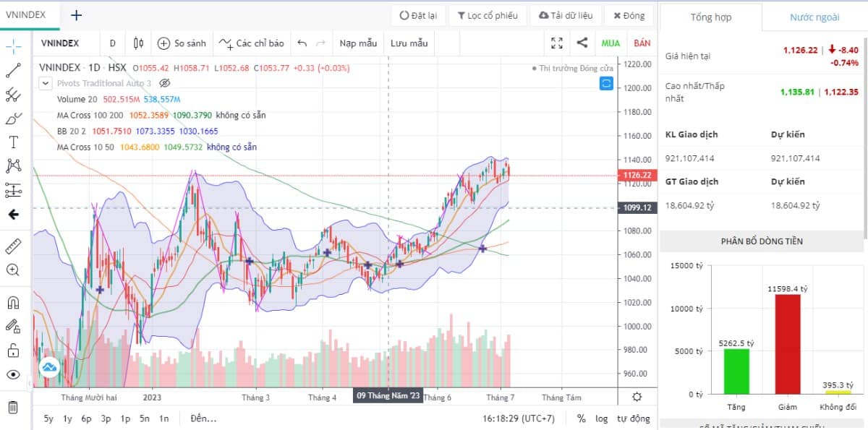Toggle visibility of Pivots Traditional indicator

165,83
